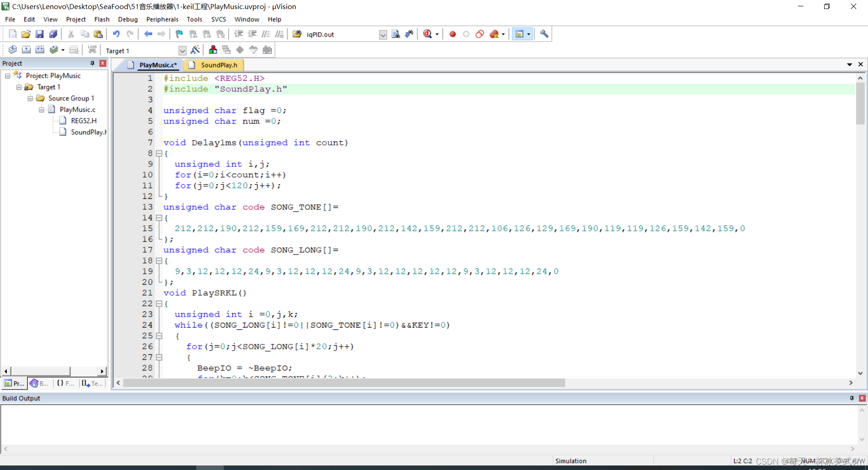Collapse the Source Group 1 tree node

[30, 99]
